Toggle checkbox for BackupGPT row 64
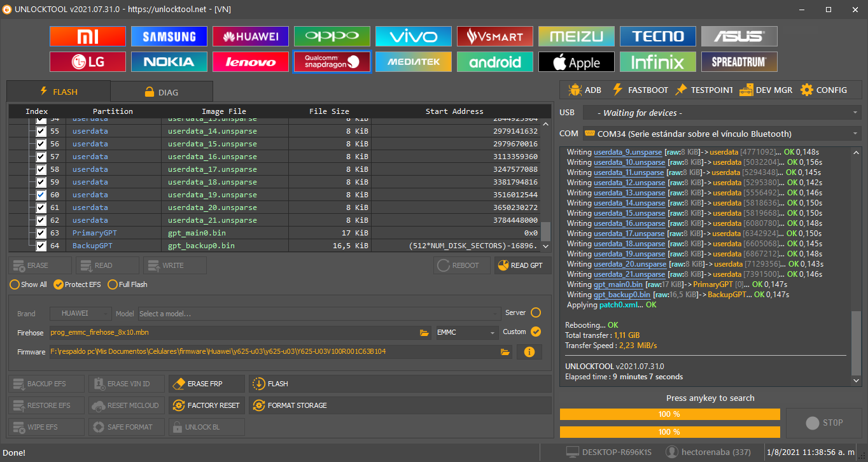 click(x=41, y=246)
